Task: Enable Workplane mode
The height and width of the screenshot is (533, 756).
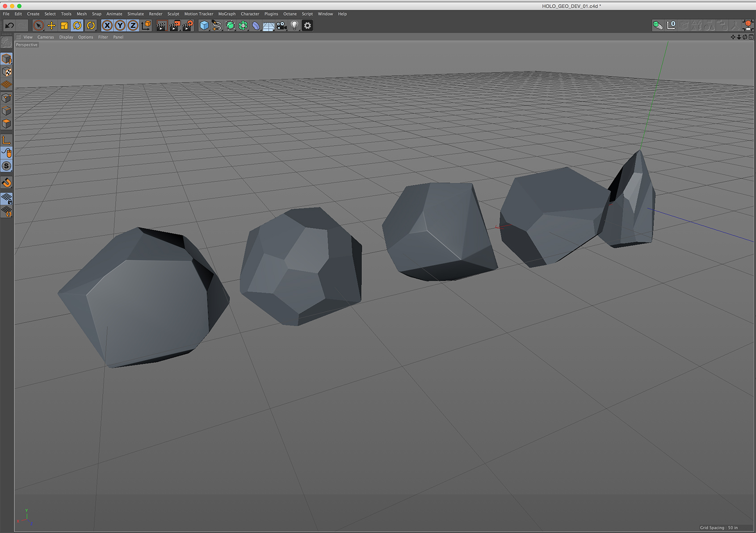Action: [x=7, y=84]
